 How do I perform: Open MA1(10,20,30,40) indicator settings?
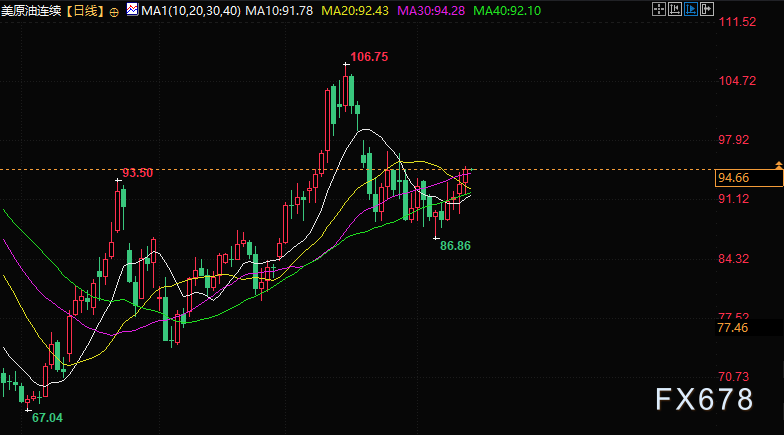[190, 10]
